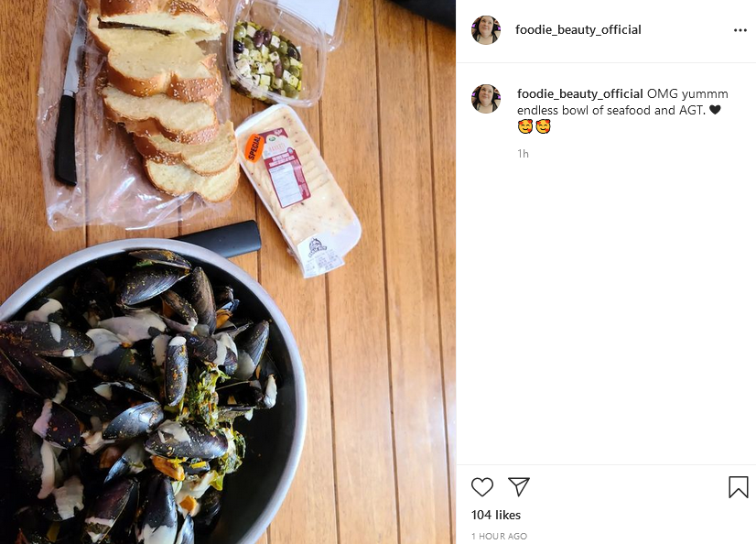Click the orange SPECIAL sticker on cheese package

coord(254,147)
